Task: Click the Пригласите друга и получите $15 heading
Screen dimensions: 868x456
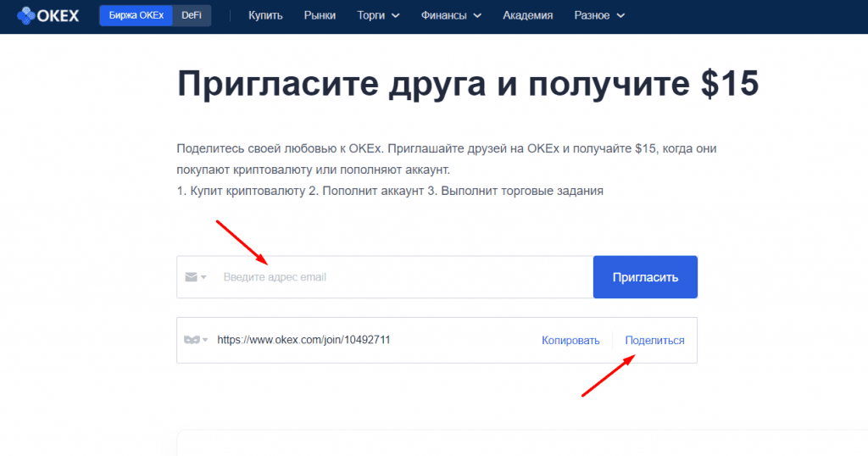Action: [468, 84]
